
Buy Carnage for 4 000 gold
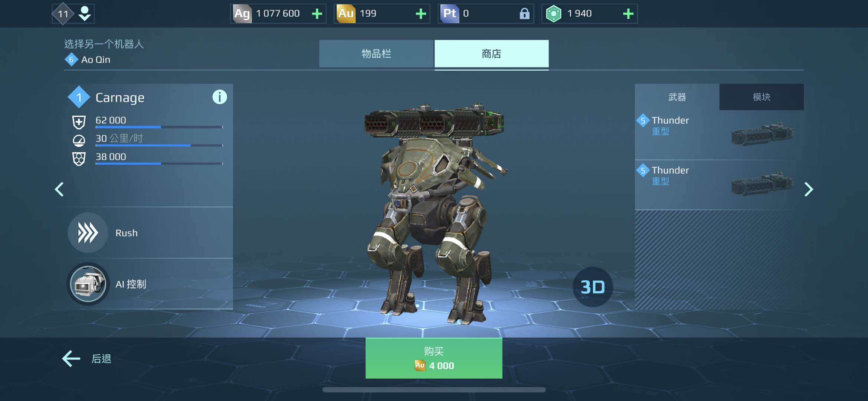434,358
